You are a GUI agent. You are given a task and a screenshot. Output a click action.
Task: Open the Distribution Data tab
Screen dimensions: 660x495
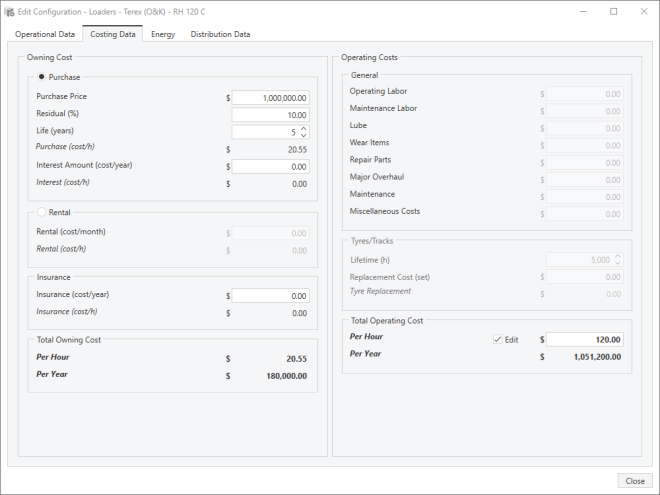[x=220, y=34]
